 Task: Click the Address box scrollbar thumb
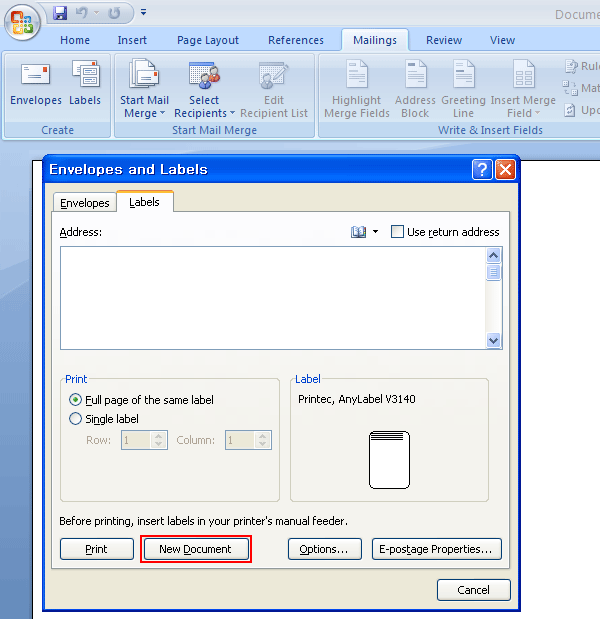point(493,272)
